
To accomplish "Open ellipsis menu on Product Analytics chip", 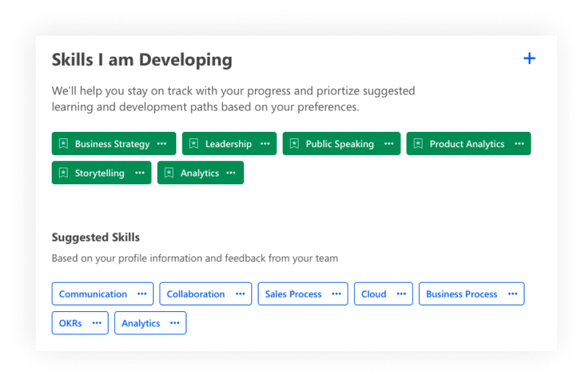I will 520,144.
